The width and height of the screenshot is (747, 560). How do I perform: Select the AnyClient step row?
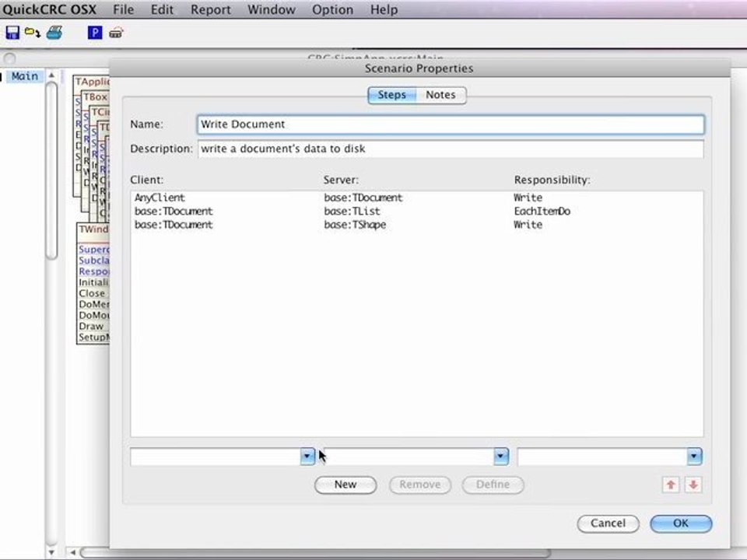coord(416,198)
